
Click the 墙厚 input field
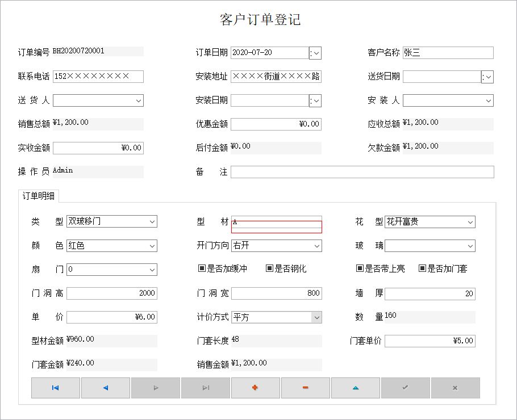click(x=430, y=293)
